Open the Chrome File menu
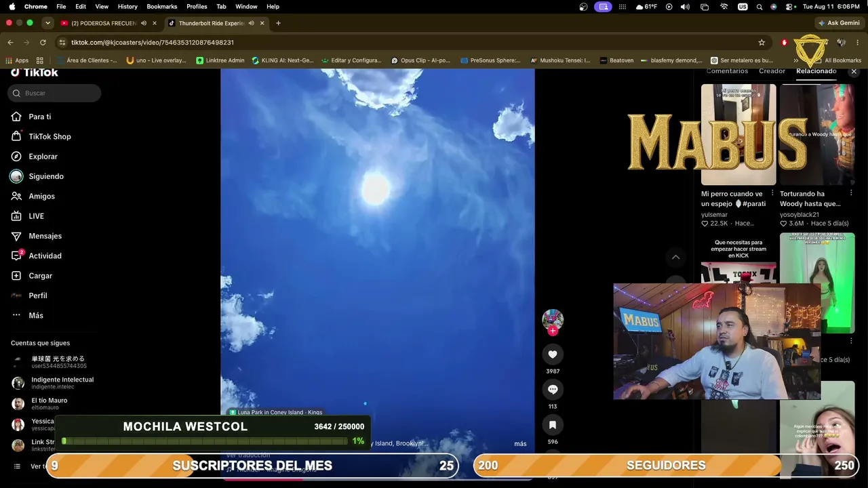The width and height of the screenshot is (868, 488). (61, 6)
